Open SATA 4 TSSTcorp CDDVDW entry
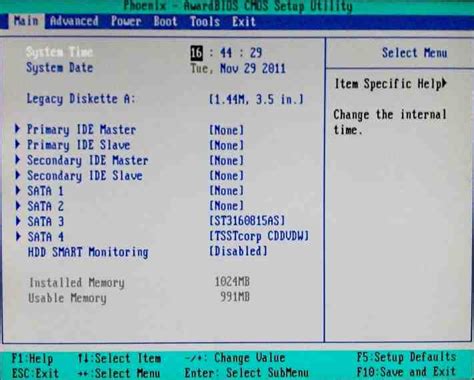Screen dimensions: 474x380 pyautogui.click(x=259, y=236)
